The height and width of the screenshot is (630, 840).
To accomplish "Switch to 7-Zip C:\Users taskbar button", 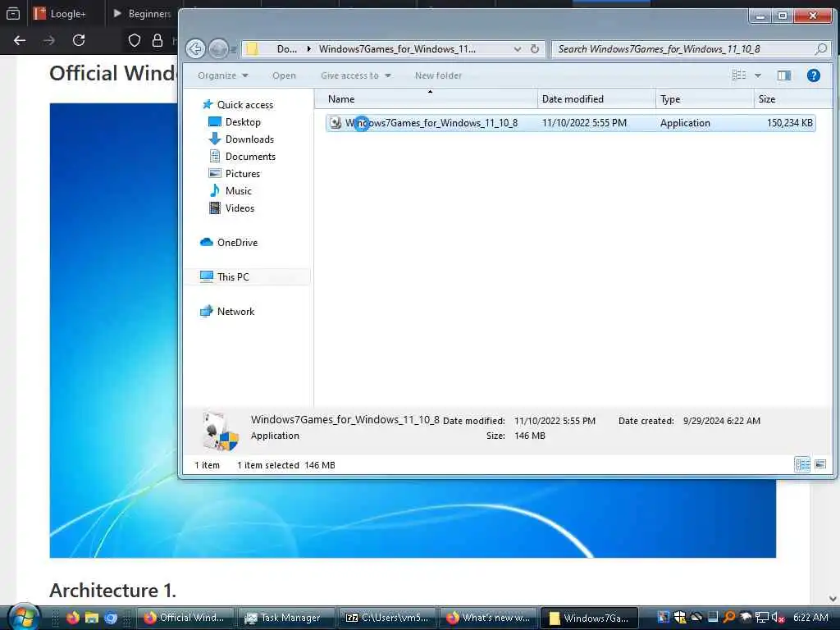I will coord(387,618).
